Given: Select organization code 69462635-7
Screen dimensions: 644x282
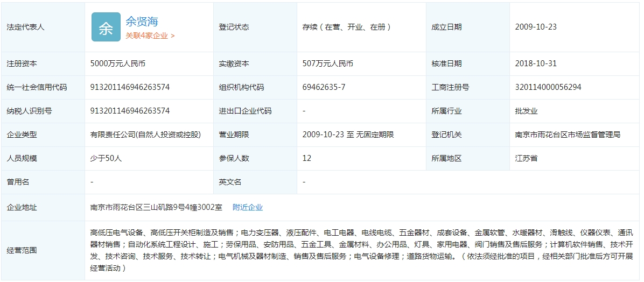Looking at the screenshot, I should (324, 87).
